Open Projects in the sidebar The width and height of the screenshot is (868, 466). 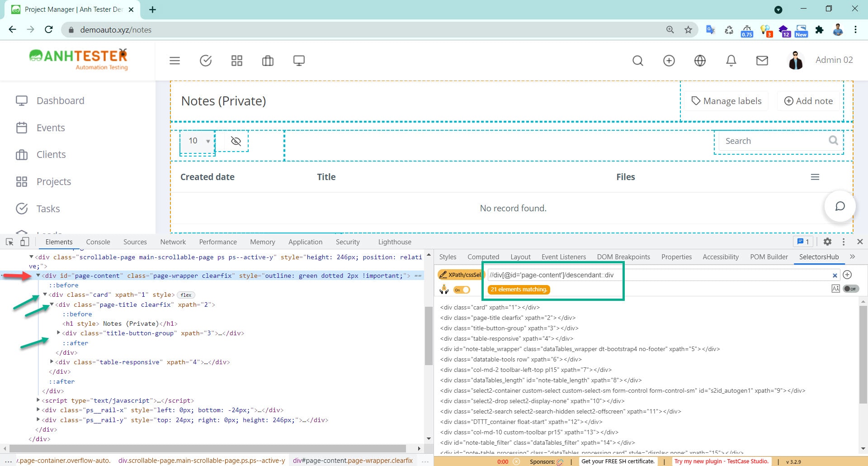43,181
